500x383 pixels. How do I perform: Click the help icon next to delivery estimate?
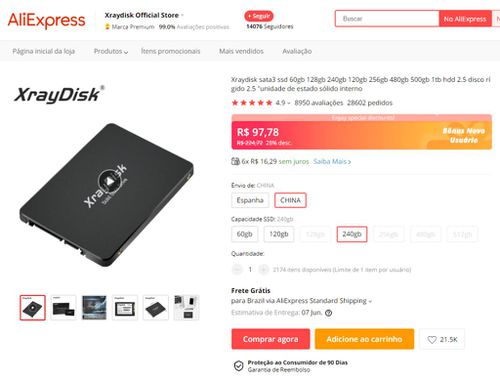(x=328, y=313)
